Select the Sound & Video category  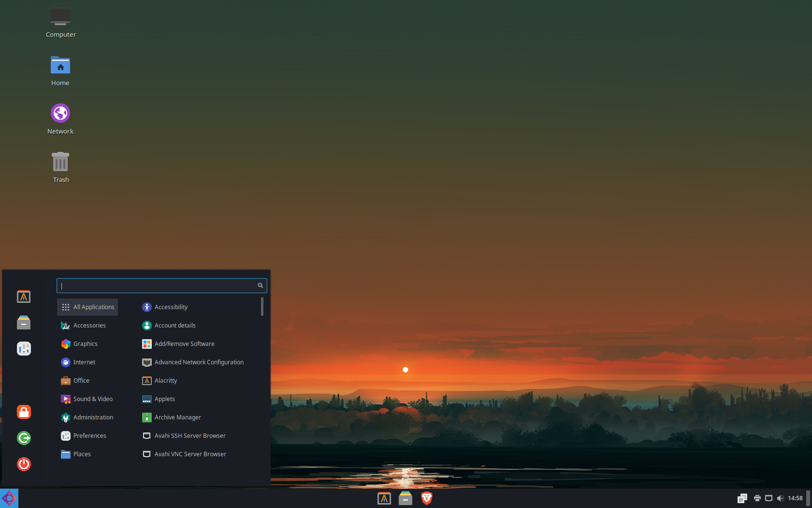point(87,399)
